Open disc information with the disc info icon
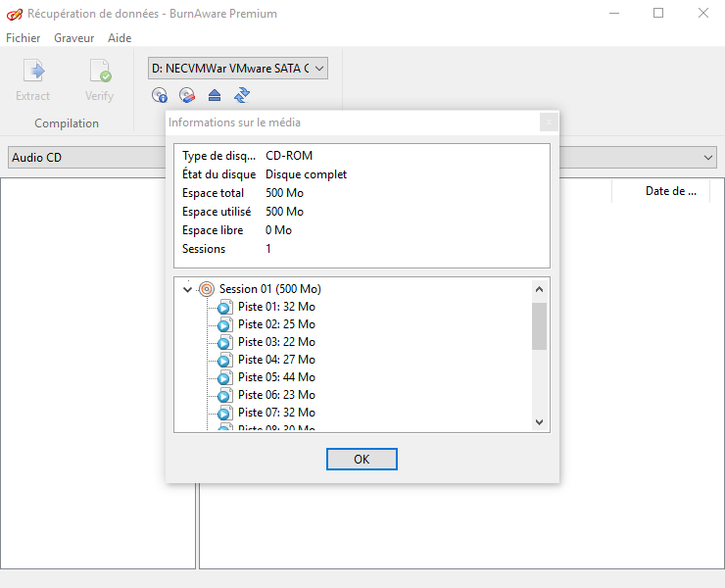The height and width of the screenshot is (588, 725). (160, 95)
